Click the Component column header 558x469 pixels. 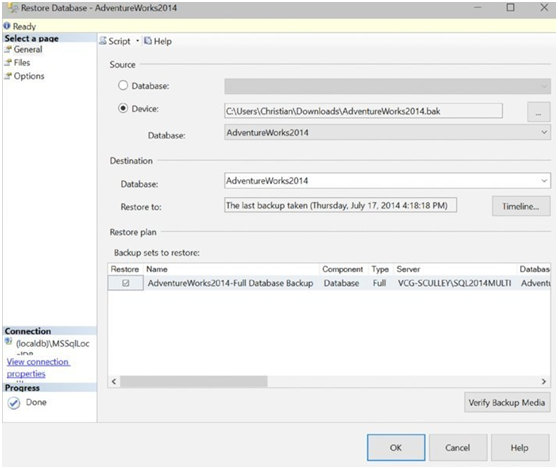[x=344, y=269]
